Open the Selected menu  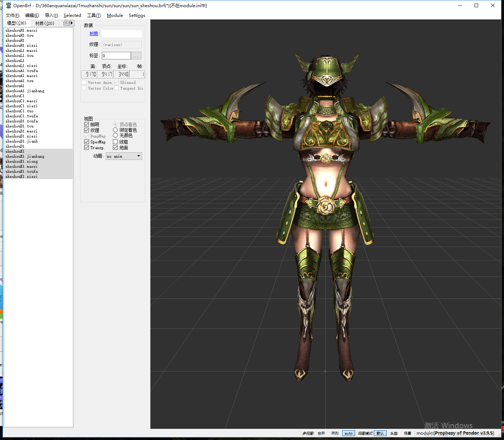coord(72,15)
